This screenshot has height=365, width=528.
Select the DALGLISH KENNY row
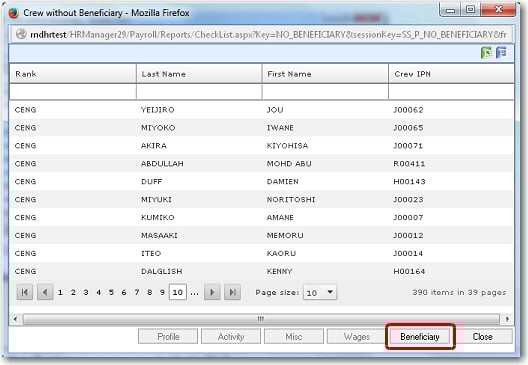coord(261,271)
